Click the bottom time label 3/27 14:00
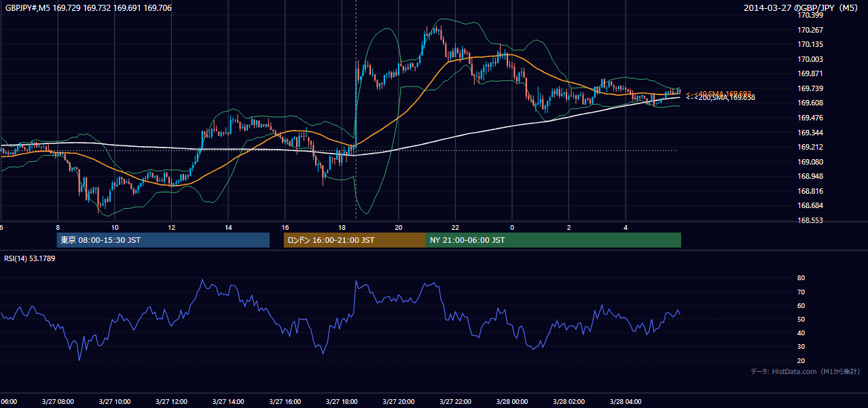Viewport: 868px width, 408px height. pos(228,402)
